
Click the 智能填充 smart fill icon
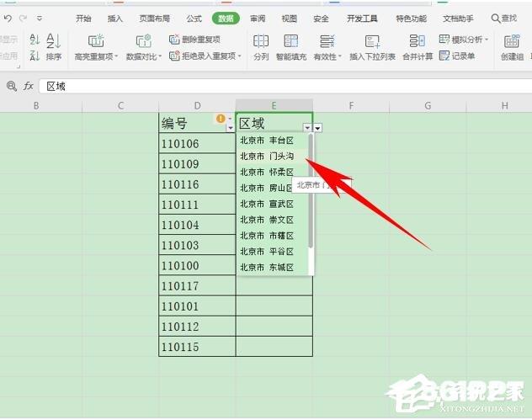pyautogui.click(x=290, y=41)
